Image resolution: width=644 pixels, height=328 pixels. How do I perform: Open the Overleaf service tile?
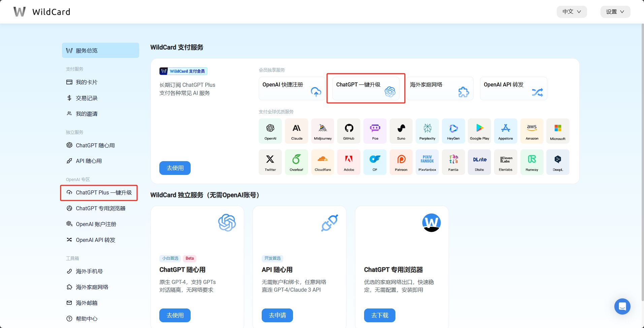(296, 162)
